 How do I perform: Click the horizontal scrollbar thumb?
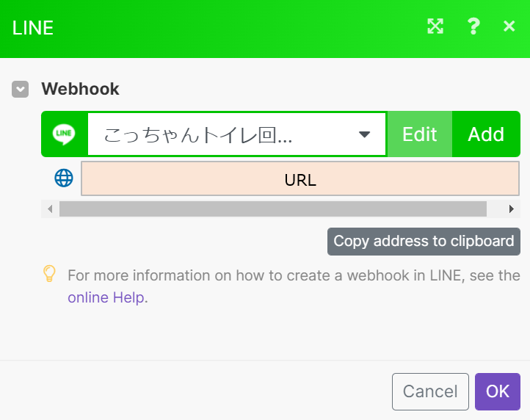[273, 209]
